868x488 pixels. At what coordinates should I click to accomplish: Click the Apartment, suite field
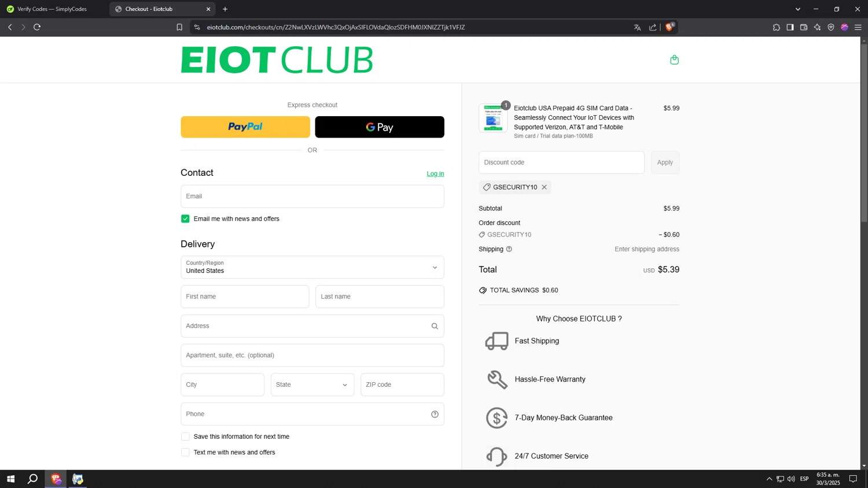point(312,355)
